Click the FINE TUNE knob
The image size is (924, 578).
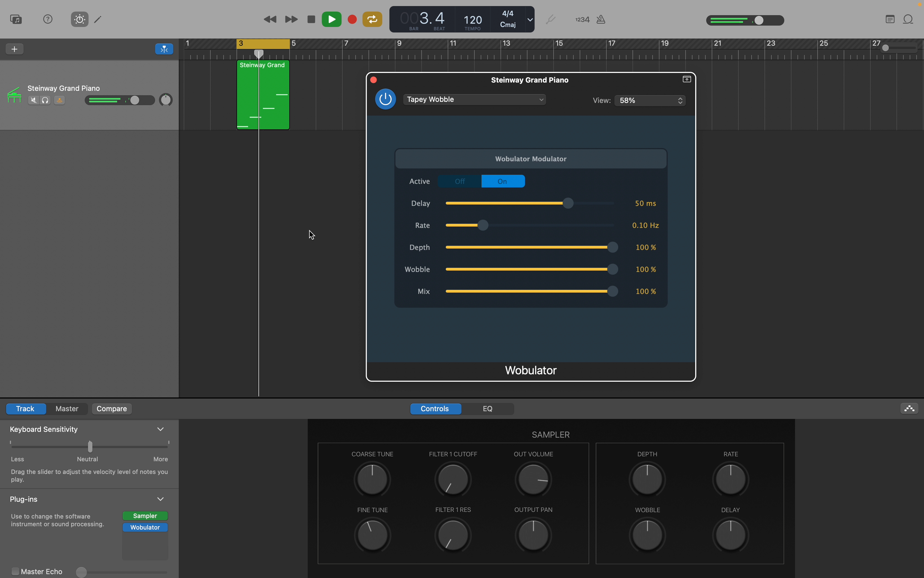tap(372, 535)
